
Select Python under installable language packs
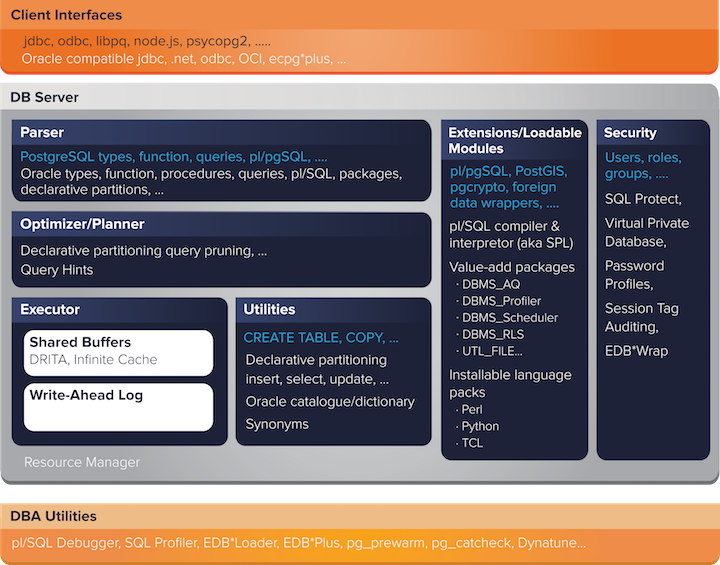click(480, 426)
